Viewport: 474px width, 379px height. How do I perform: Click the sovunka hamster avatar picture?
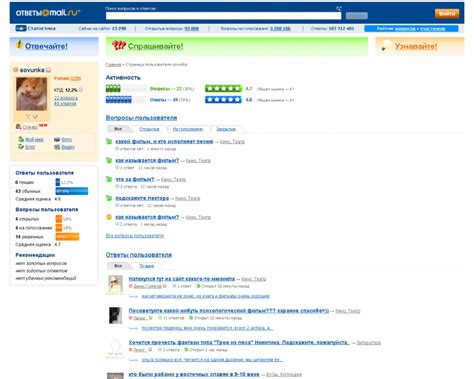point(32,94)
